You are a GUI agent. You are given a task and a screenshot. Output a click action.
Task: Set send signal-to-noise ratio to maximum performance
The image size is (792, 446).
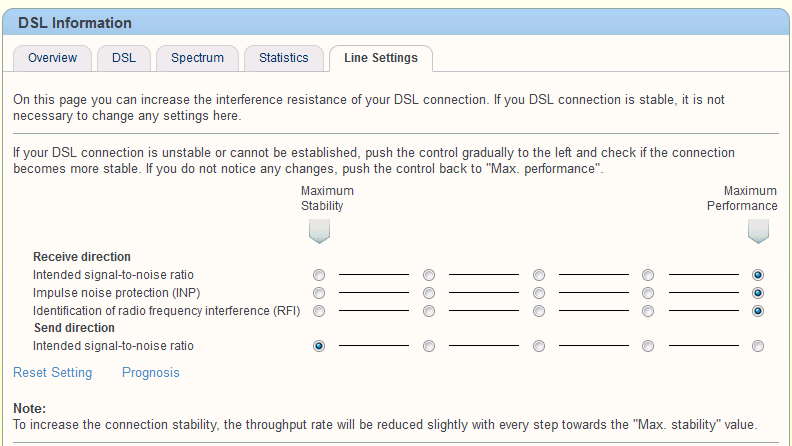tap(758, 347)
